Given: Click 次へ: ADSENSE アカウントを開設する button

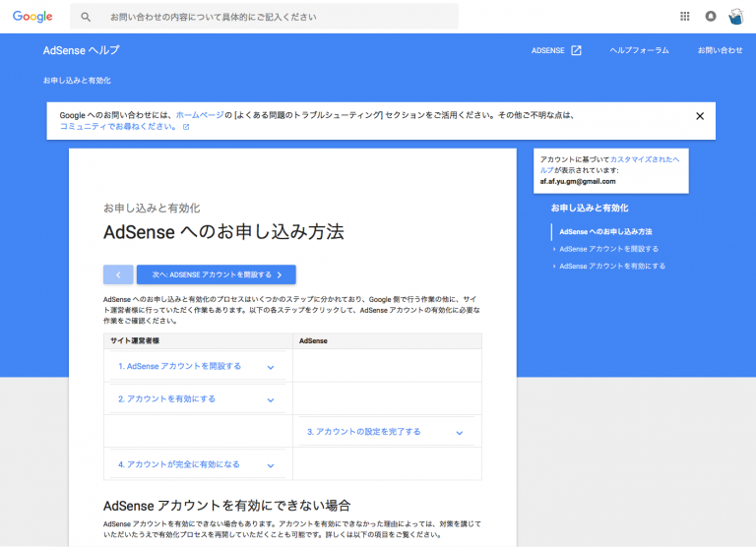Looking at the screenshot, I should point(216,274).
